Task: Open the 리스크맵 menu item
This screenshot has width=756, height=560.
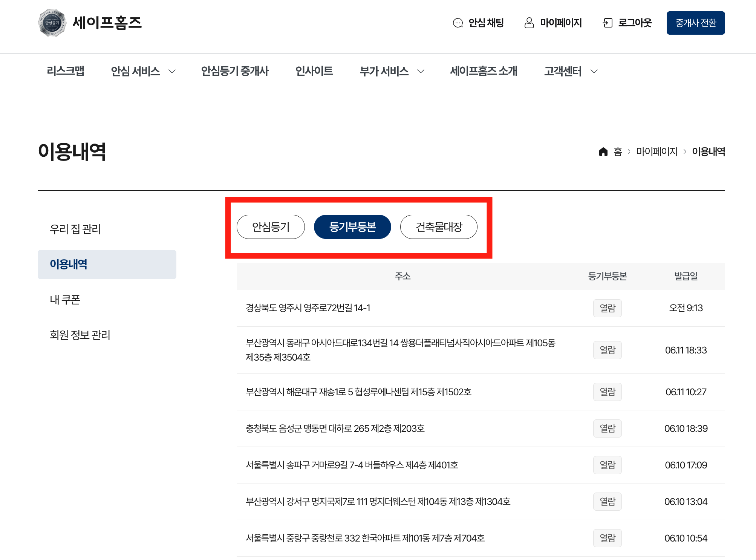Action: (66, 71)
